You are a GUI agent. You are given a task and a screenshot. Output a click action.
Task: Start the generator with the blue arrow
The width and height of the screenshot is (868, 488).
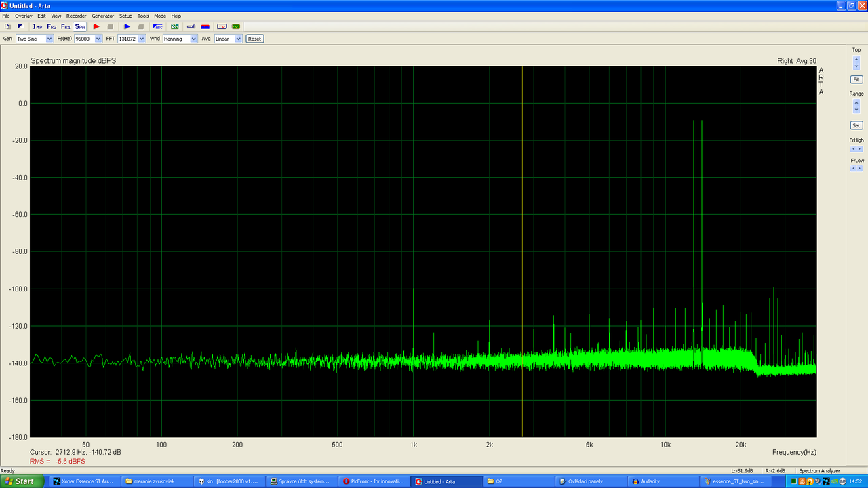pyautogui.click(x=127, y=26)
